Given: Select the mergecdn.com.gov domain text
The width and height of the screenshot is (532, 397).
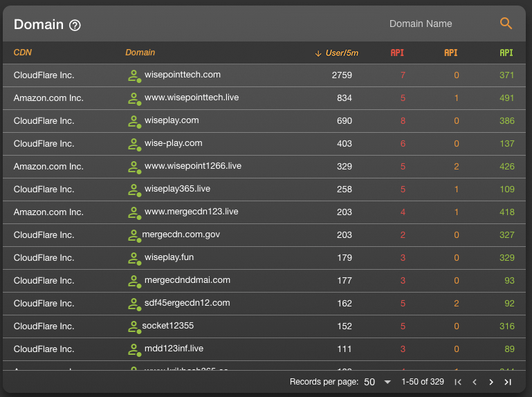Looking at the screenshot, I should click(x=181, y=234).
